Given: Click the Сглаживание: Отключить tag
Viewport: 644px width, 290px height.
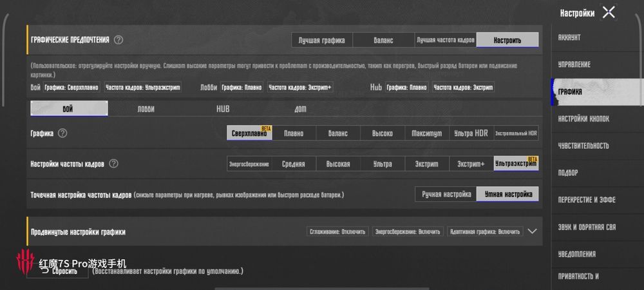Looking at the screenshot, I should (337, 231).
